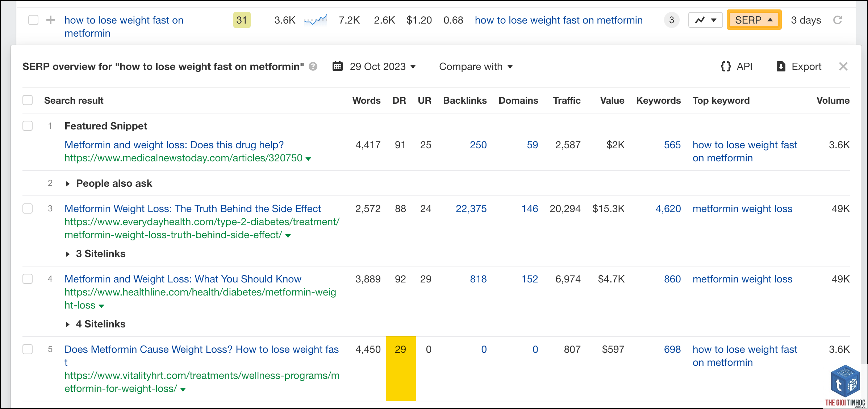This screenshot has height=409, width=868.
Task: Click the API curly braces icon
Action: coord(726,66)
